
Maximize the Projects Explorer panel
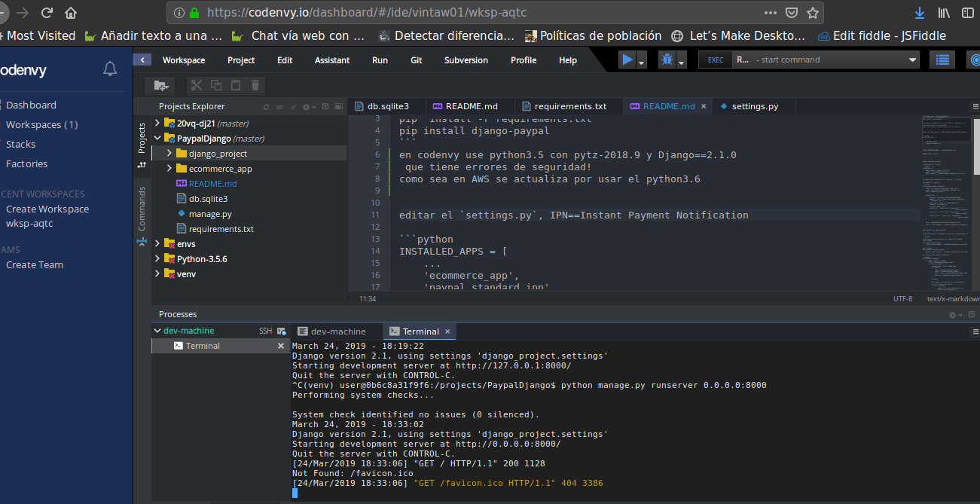pos(337,107)
